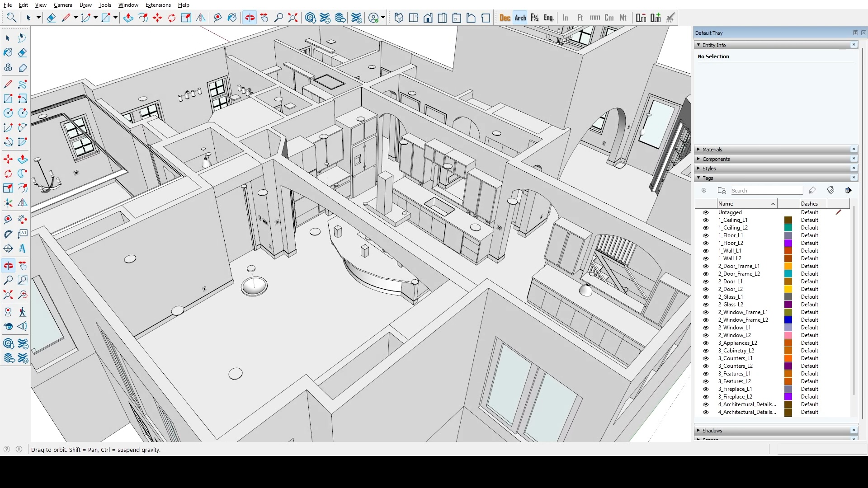Select the Push/Pull tool in top toolbar

point(128,18)
